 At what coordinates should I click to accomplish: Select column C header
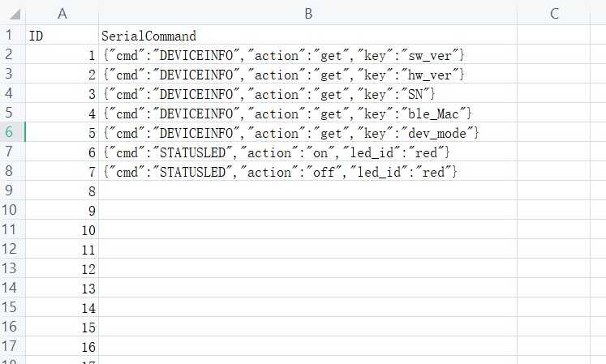(554, 14)
